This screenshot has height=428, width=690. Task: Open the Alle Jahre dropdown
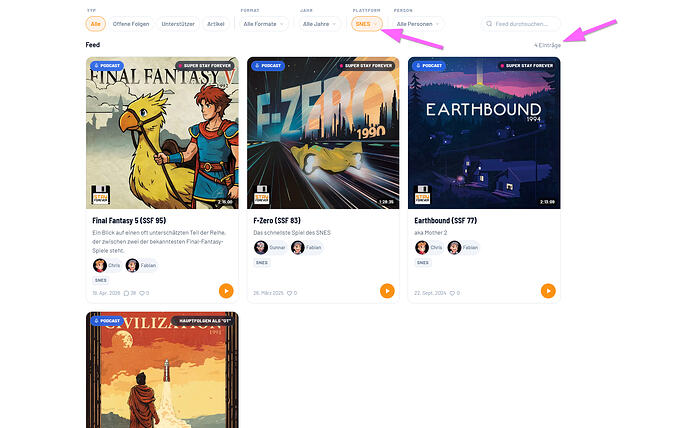(x=319, y=24)
